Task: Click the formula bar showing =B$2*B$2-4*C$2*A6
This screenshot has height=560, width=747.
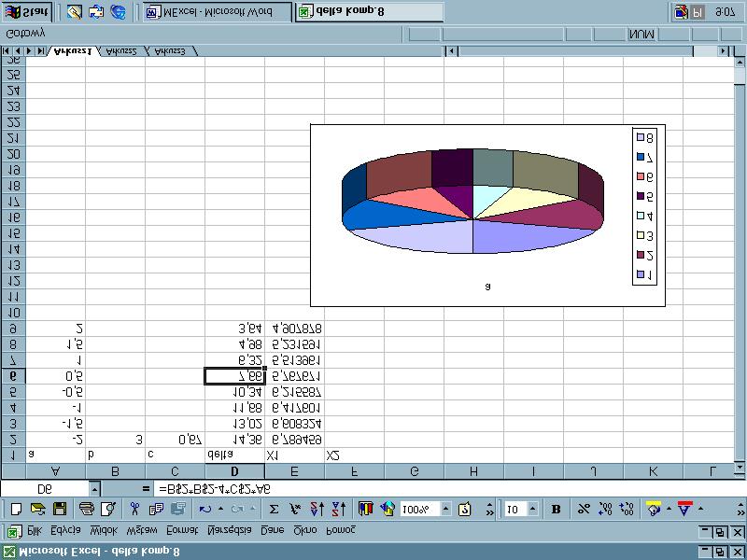Action: click(448, 489)
